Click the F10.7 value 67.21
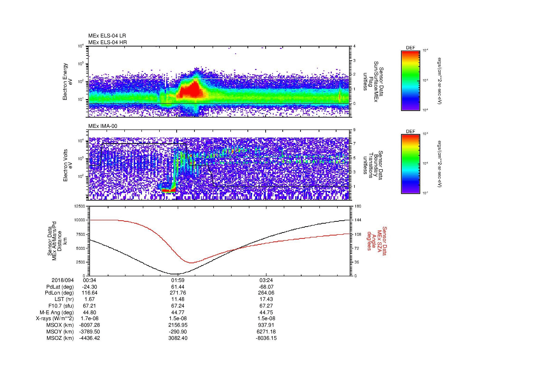Viewport: 555px width, 392px height. [90, 306]
